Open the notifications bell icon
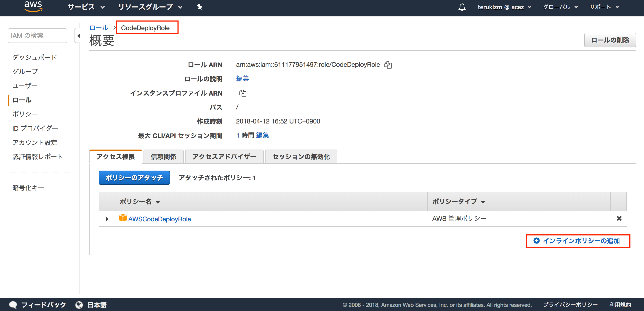Viewport: 644px width, 311px height. click(462, 7)
